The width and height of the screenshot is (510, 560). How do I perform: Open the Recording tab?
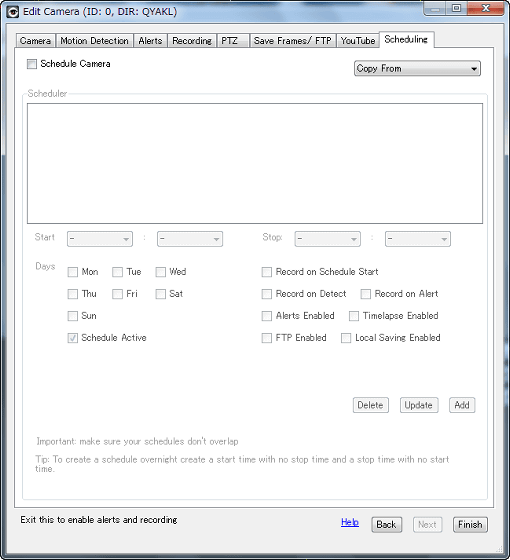click(192, 41)
